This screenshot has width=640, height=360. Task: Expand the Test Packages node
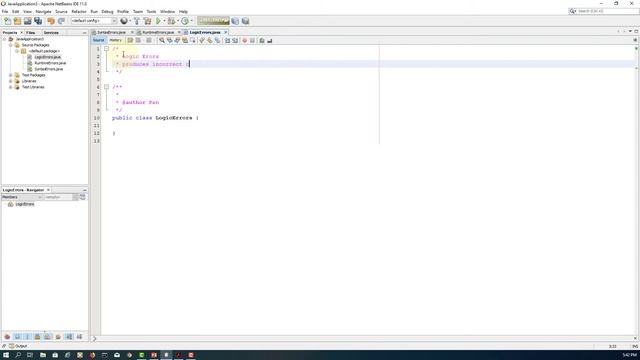[11, 75]
